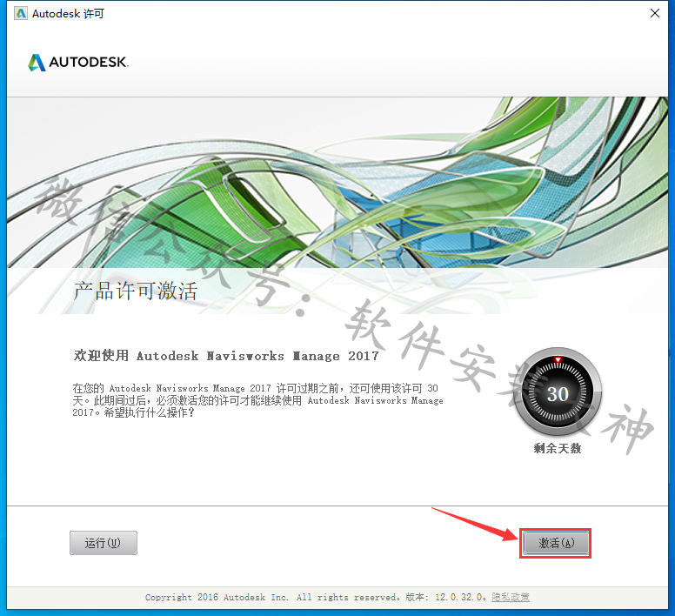Click the 30 days remaining dial
The height and width of the screenshot is (616, 675).
click(558, 393)
